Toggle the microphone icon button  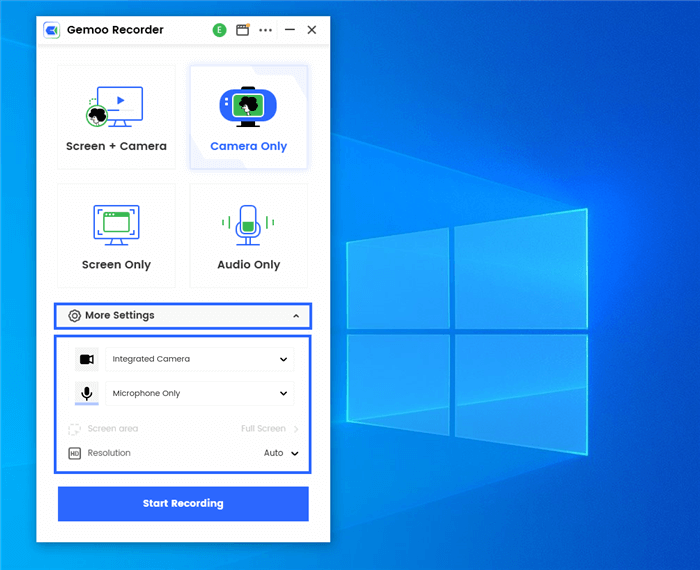(x=87, y=393)
